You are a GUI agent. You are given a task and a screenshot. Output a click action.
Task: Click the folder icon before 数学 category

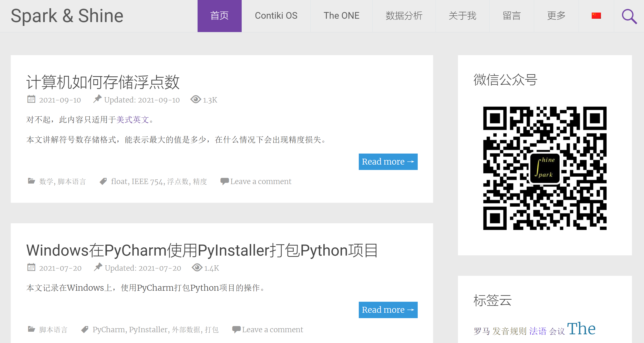(31, 181)
